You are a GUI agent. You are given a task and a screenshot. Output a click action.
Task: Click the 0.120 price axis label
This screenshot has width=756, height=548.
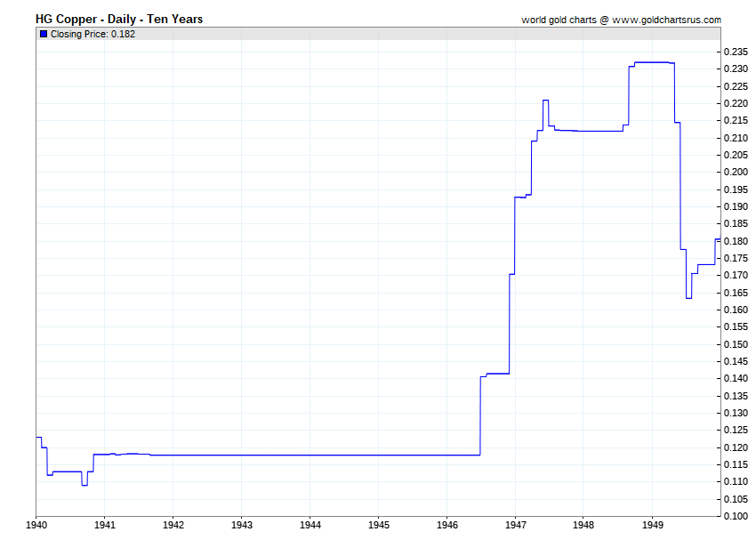click(x=736, y=447)
